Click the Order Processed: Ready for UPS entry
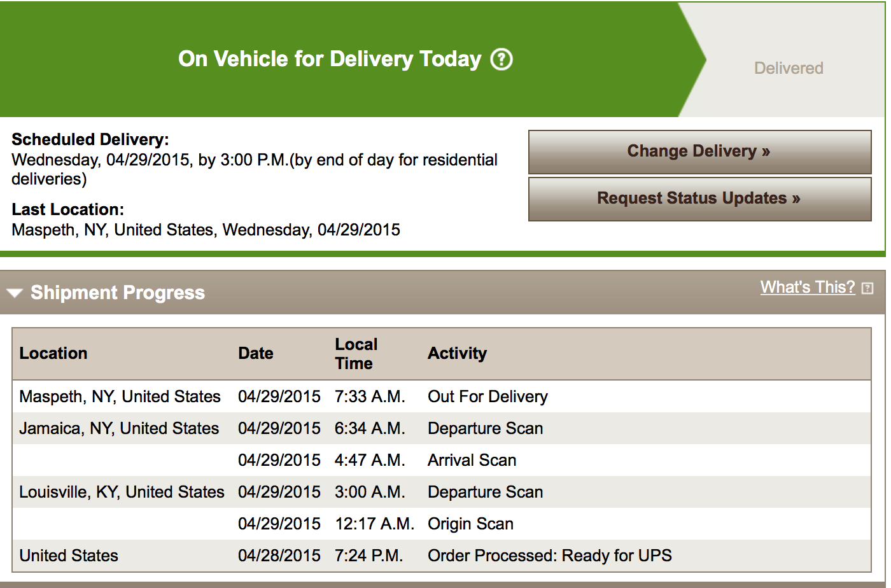Screen dimensions: 891x588 tap(549, 556)
